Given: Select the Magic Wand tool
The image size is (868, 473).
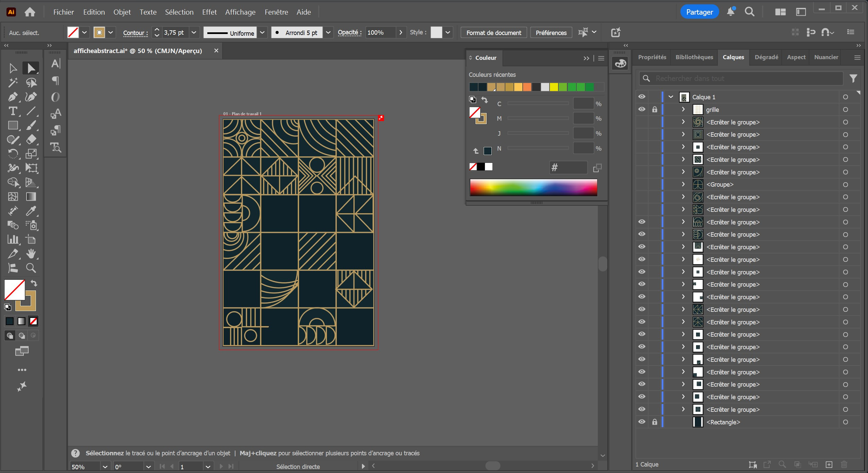Looking at the screenshot, I should coord(13,83).
